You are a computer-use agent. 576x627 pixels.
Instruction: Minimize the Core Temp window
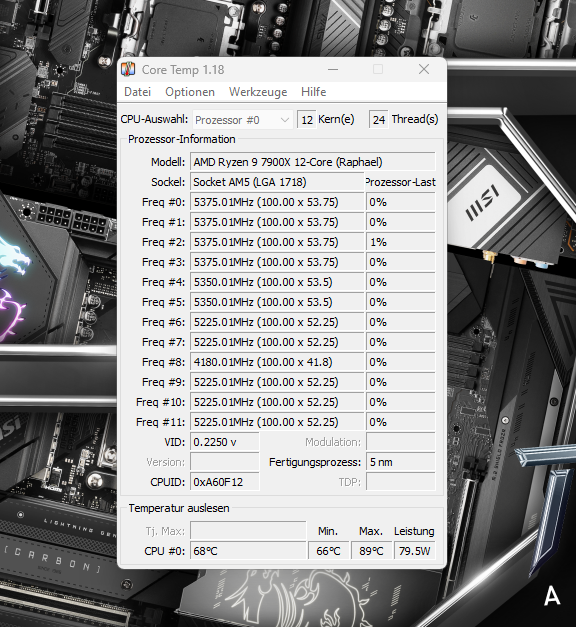coord(333,70)
